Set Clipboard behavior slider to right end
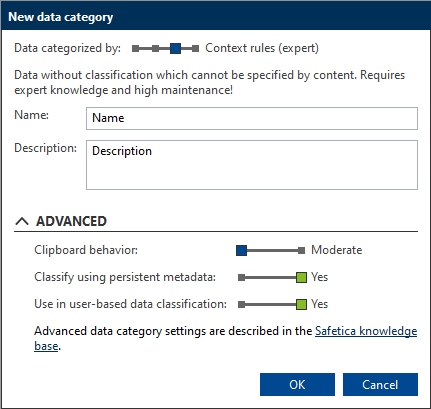This screenshot has width=431, height=409. click(301, 250)
